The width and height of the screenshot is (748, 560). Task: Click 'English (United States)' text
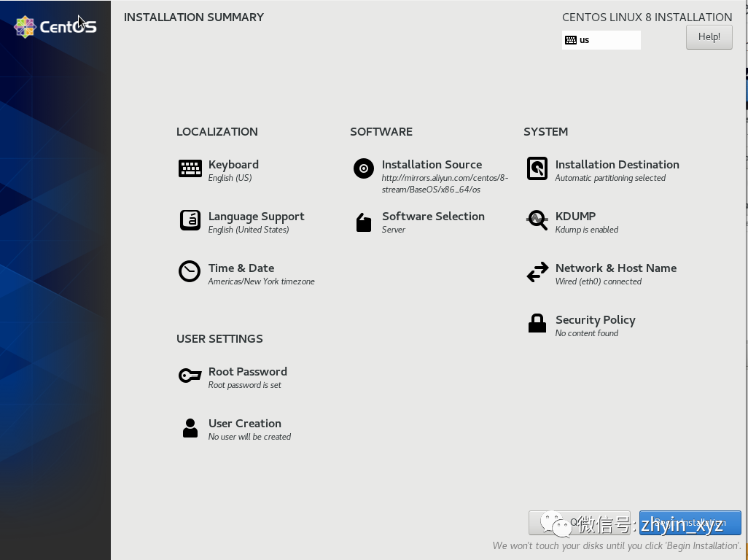tap(249, 230)
